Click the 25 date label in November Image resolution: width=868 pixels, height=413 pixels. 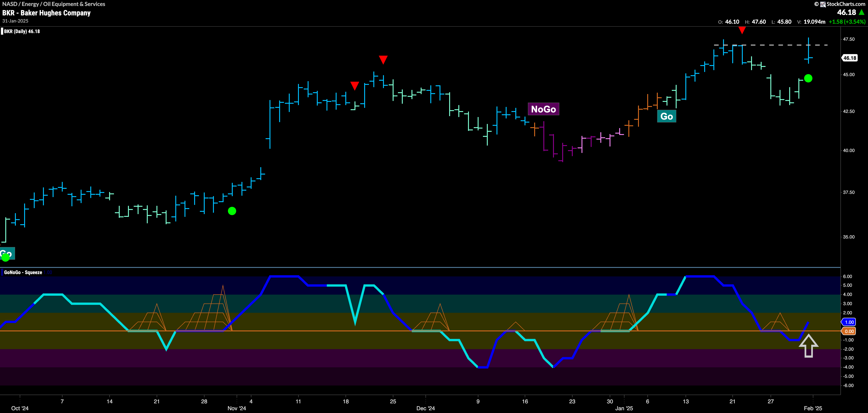coord(393,402)
